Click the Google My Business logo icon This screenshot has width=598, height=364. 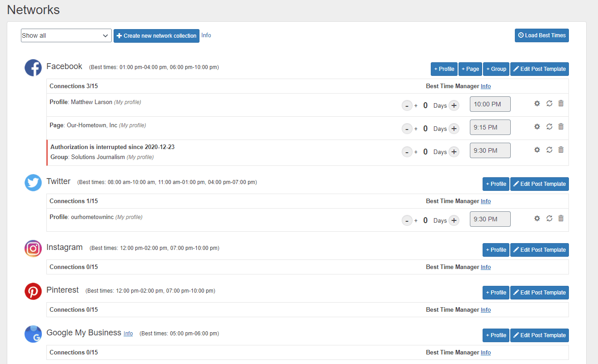click(33, 334)
